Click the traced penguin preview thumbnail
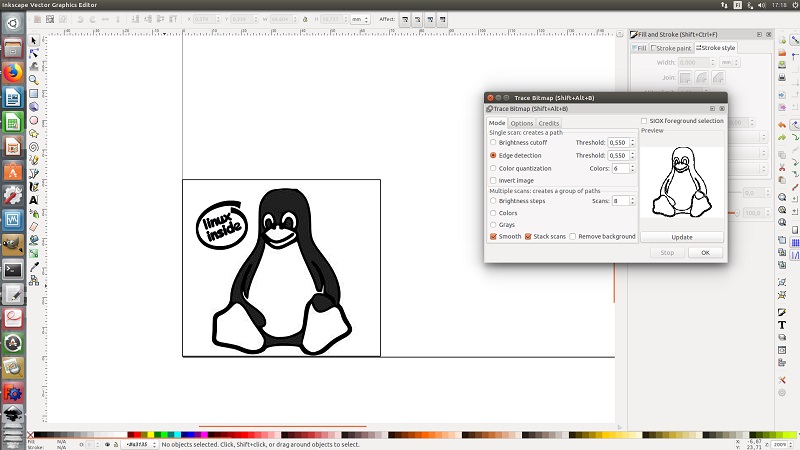Screen dimensions: 800x450 point(682,182)
